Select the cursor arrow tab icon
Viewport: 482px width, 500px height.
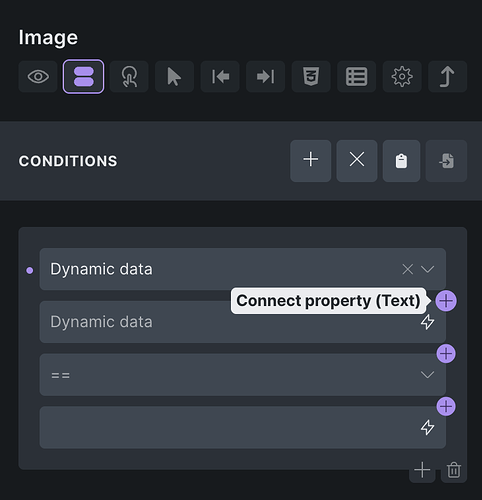click(174, 77)
